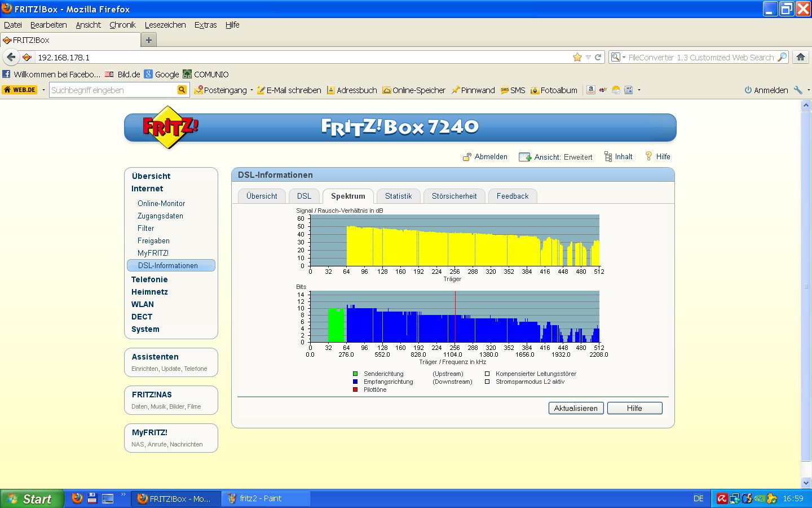Switch to the Störsicherheit tab
The width and height of the screenshot is (812, 508).
(454, 196)
